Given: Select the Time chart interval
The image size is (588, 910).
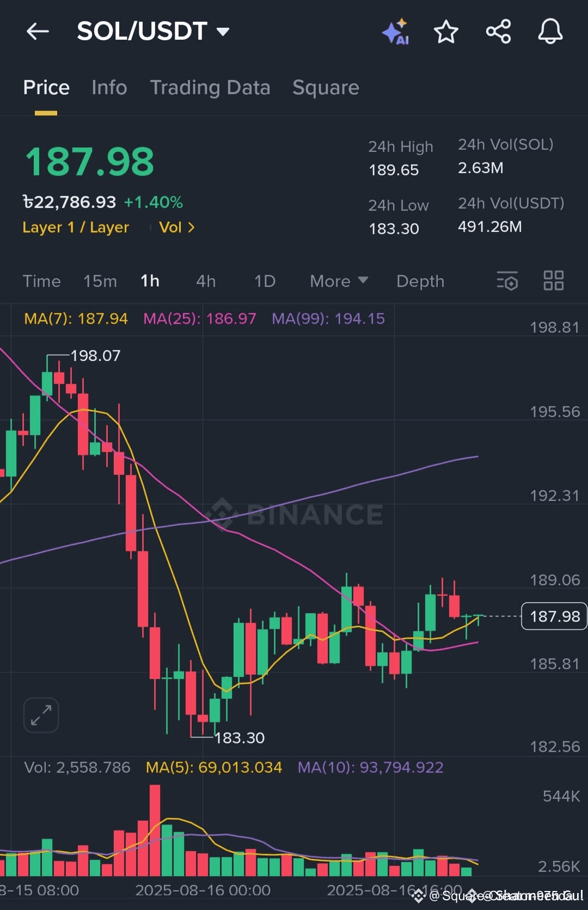Looking at the screenshot, I should point(41,281).
